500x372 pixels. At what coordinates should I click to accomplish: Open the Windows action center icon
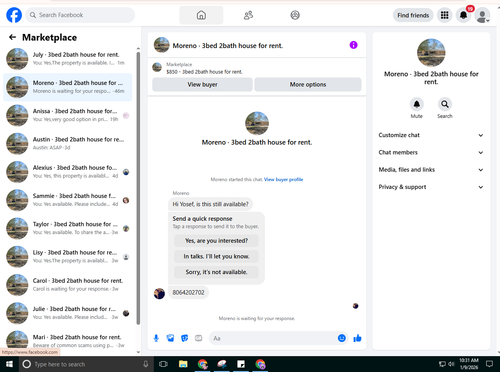click(x=489, y=364)
